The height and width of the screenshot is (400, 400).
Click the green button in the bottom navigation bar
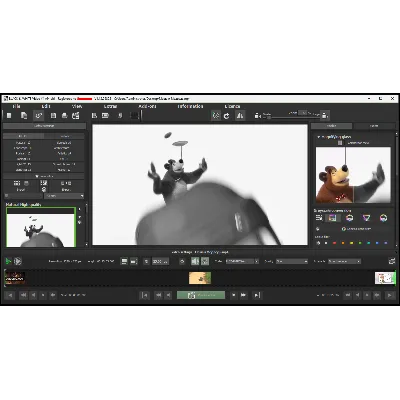[x=201, y=295]
